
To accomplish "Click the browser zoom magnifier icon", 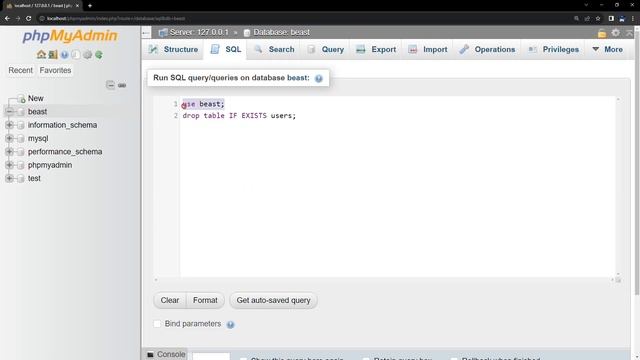I will (x=576, y=18).
